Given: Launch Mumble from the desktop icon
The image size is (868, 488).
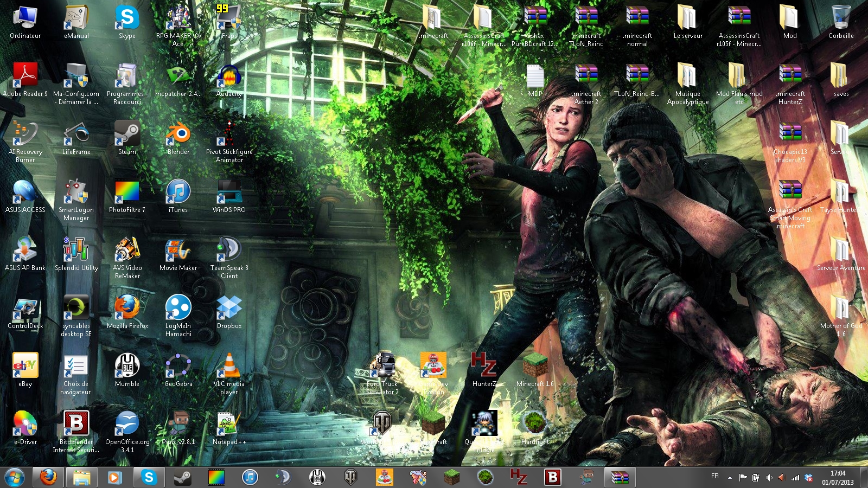Looking at the screenshot, I should pos(127,370).
